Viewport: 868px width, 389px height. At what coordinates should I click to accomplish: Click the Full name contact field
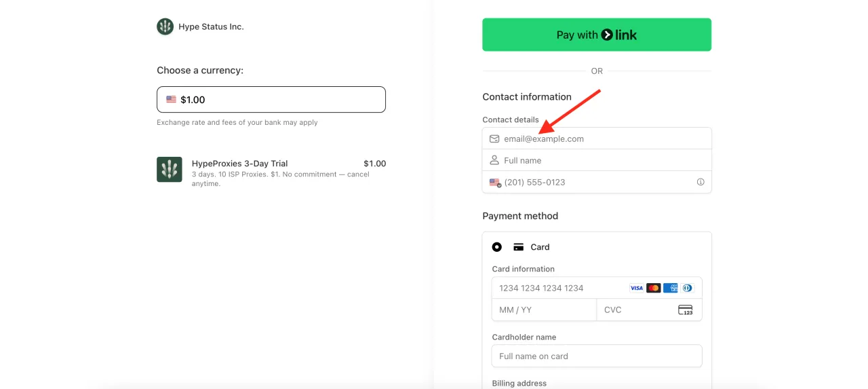tap(604, 160)
